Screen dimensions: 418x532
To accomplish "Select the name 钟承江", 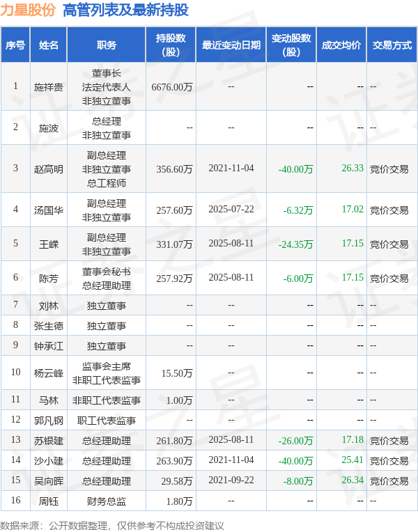I will 49,346.
